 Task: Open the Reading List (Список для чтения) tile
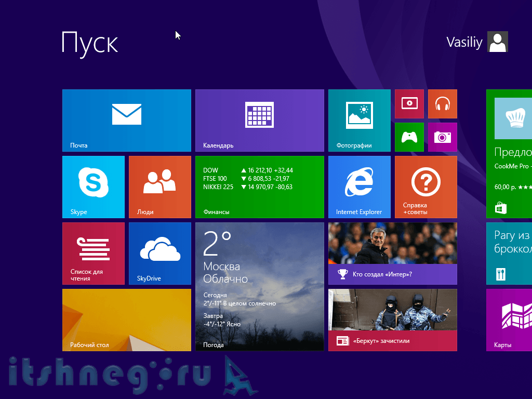click(94, 253)
